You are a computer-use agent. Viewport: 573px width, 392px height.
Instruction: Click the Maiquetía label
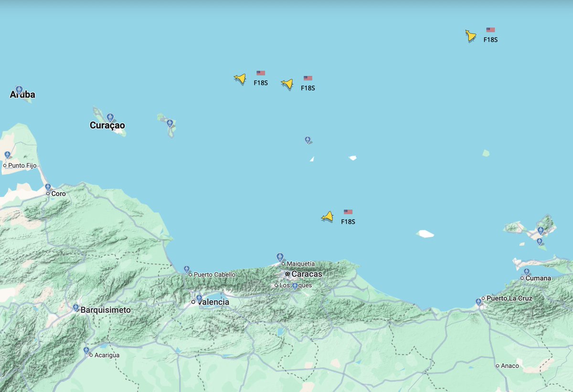[301, 264]
